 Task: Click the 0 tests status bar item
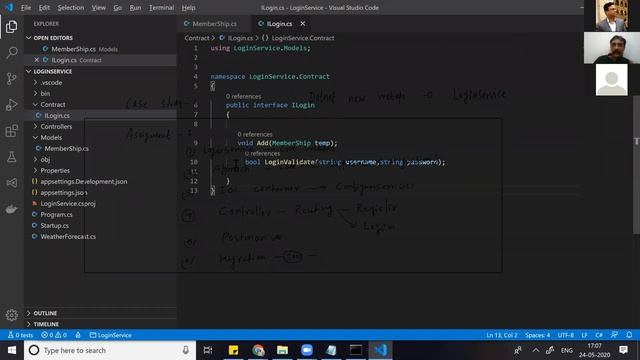click(20, 335)
